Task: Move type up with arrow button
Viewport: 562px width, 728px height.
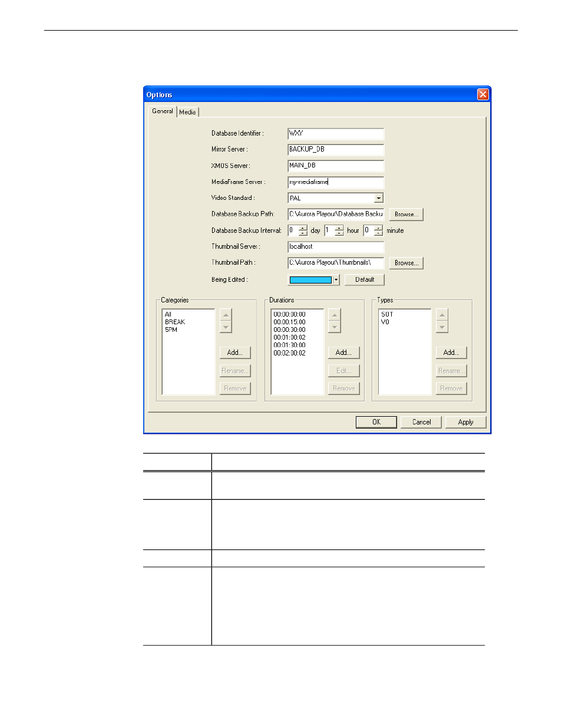Action: [x=442, y=315]
